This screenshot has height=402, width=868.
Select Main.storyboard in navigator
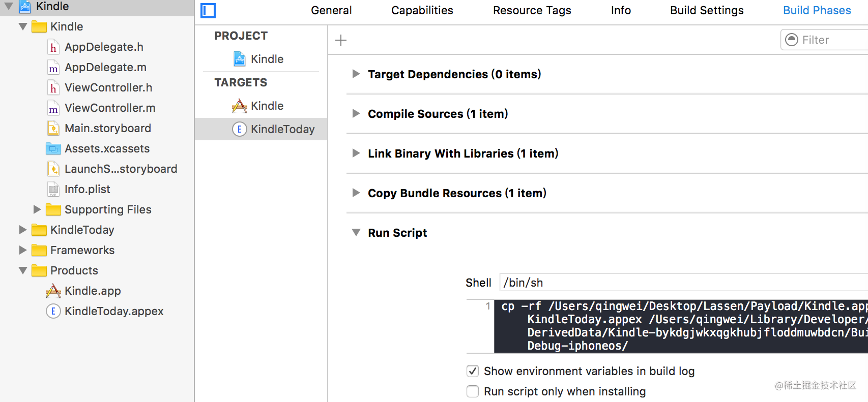(108, 128)
